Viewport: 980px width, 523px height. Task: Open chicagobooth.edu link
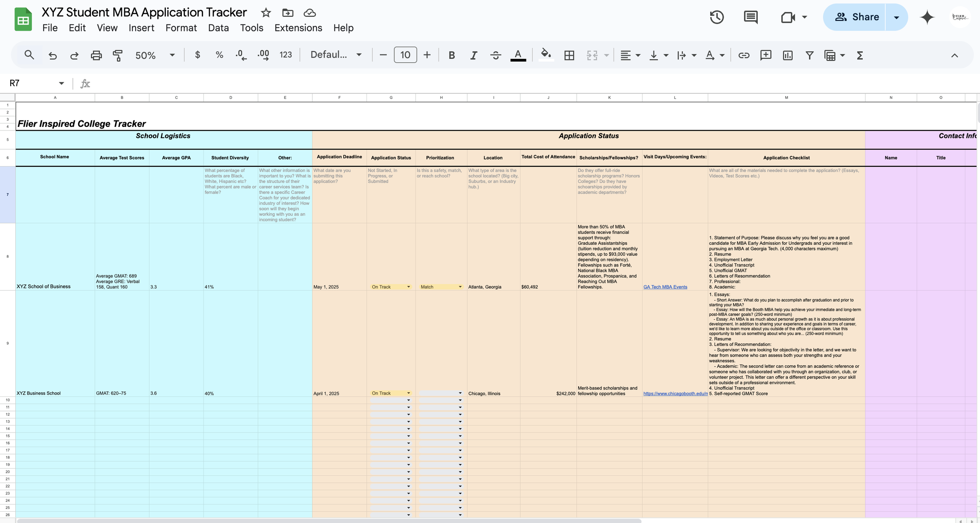pos(675,394)
